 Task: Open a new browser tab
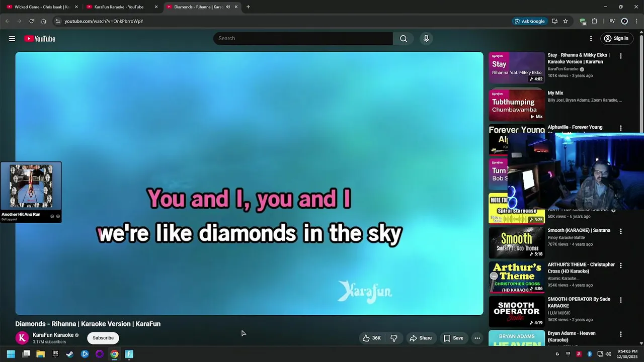click(248, 7)
